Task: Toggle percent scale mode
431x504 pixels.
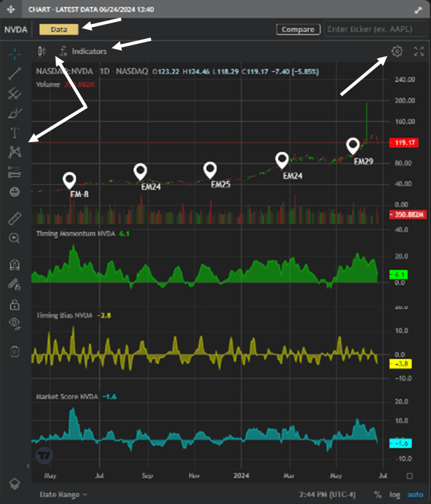Action: pos(377,494)
